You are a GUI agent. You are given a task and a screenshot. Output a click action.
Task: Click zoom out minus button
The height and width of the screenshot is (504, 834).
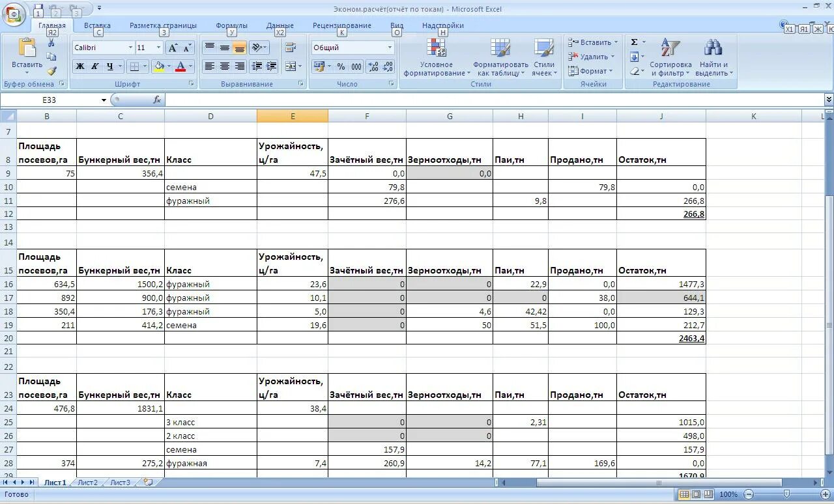[x=749, y=494]
